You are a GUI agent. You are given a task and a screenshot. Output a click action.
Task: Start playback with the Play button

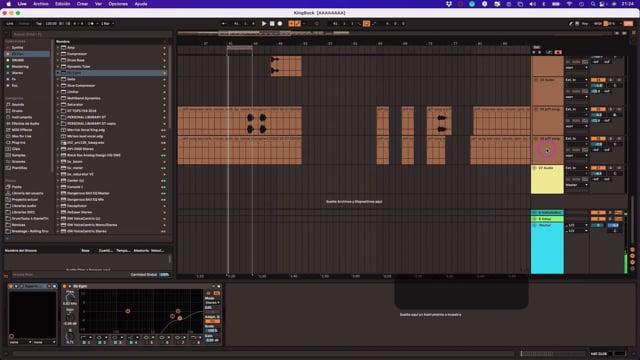[264, 24]
